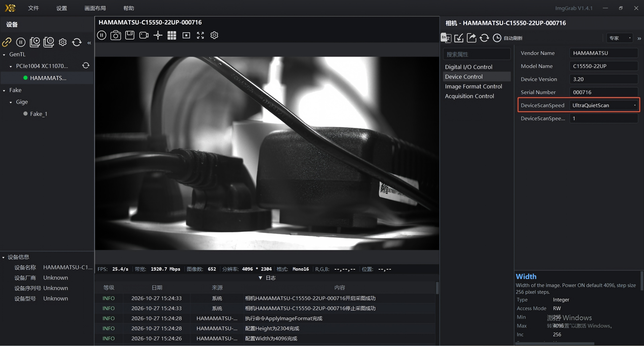Open the 专家 user level dropdown
Image resolution: width=644 pixels, height=346 pixels.
(x=620, y=38)
